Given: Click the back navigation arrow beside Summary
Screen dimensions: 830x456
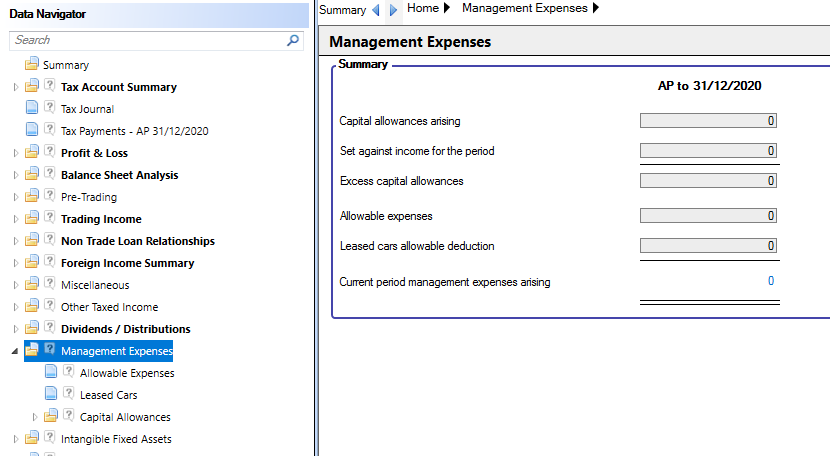Looking at the screenshot, I should 376,10.
